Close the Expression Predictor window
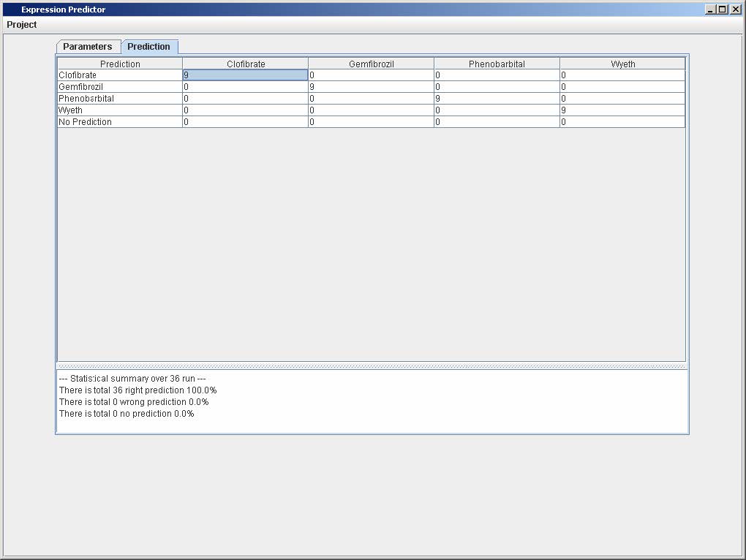This screenshot has height=560, width=746. (x=735, y=10)
